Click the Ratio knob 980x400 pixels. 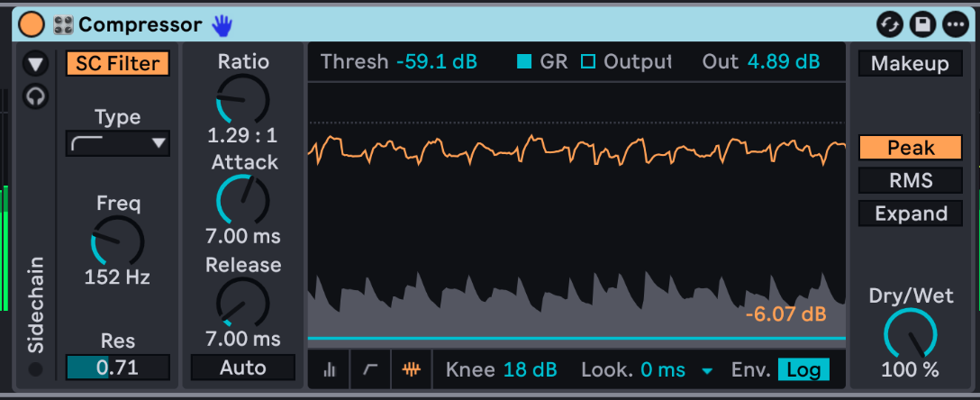tap(242, 99)
